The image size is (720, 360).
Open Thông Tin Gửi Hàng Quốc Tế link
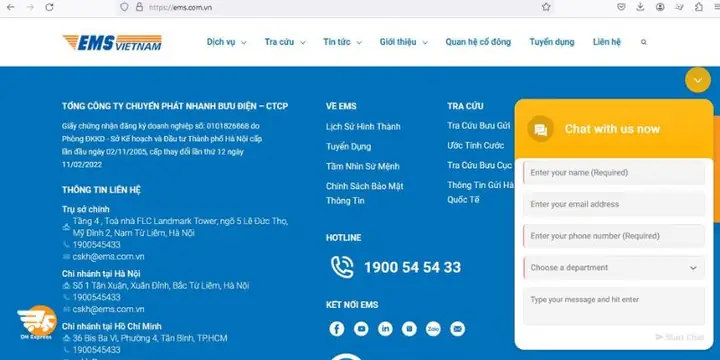480,192
